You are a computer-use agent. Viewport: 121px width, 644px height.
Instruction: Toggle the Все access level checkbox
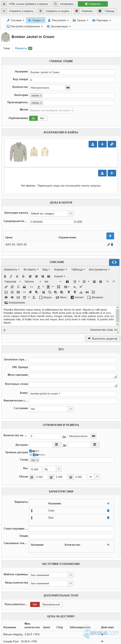tap(31, 451)
